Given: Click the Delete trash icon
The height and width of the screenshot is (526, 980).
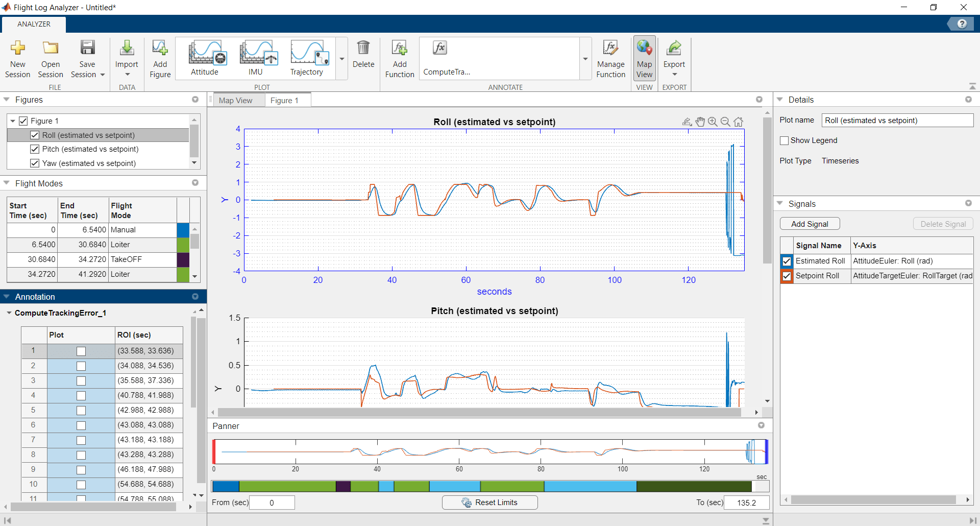Looking at the screenshot, I should [x=363, y=49].
